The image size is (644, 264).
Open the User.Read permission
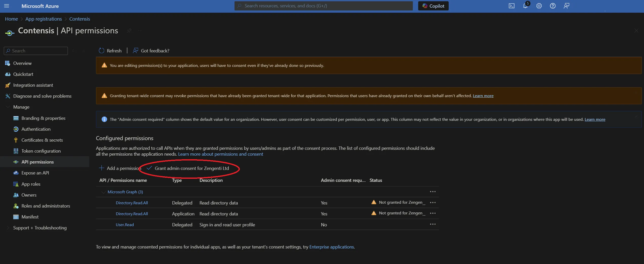(x=125, y=225)
